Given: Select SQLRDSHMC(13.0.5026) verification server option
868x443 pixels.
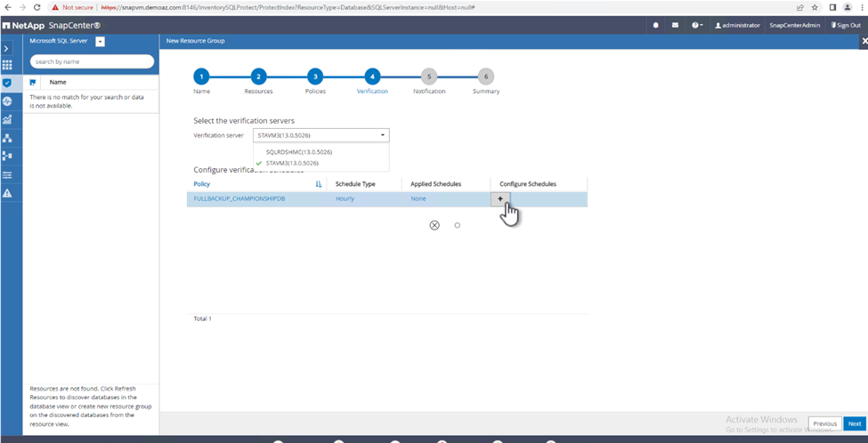Looking at the screenshot, I should tap(299, 151).
